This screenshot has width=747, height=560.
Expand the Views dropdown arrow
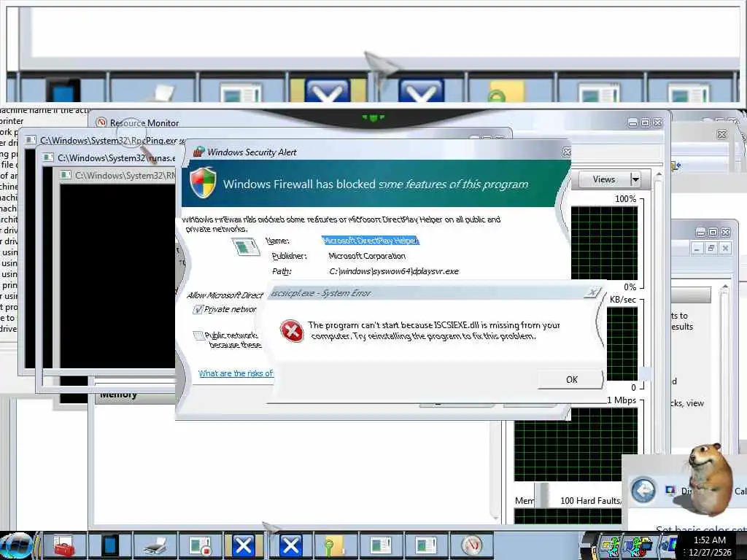point(635,179)
